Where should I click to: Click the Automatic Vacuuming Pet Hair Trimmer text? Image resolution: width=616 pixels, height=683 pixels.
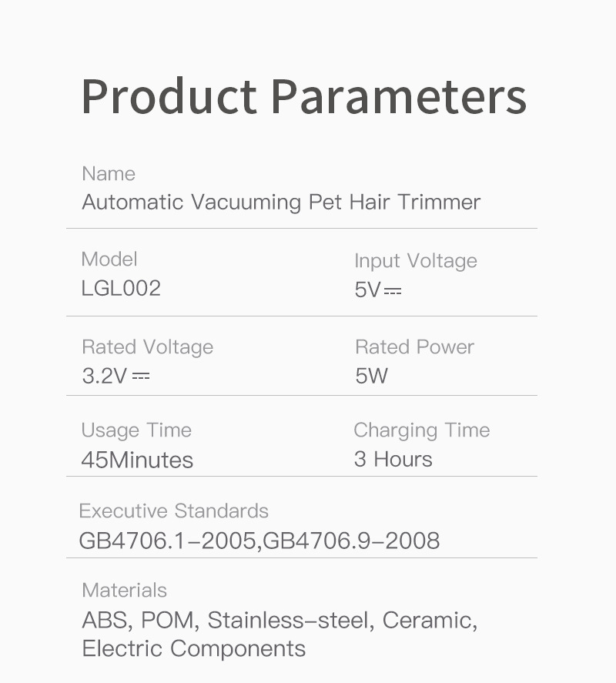click(x=281, y=203)
